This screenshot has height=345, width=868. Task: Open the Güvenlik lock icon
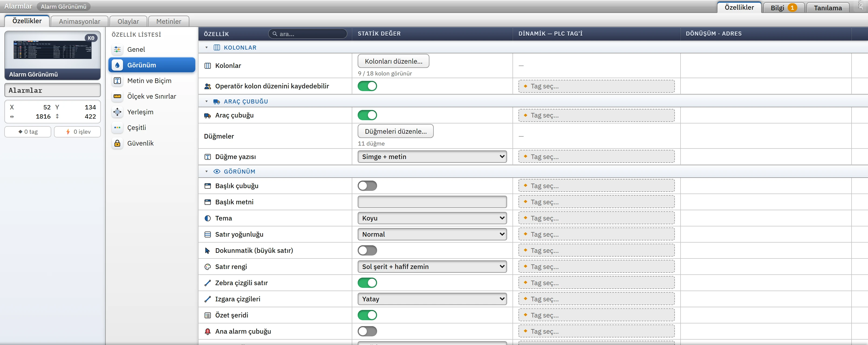pos(117,143)
